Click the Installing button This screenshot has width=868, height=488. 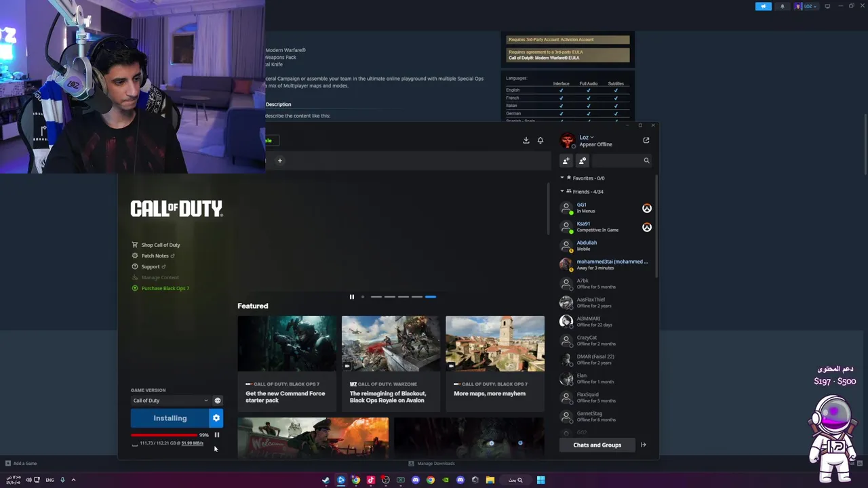tap(170, 418)
